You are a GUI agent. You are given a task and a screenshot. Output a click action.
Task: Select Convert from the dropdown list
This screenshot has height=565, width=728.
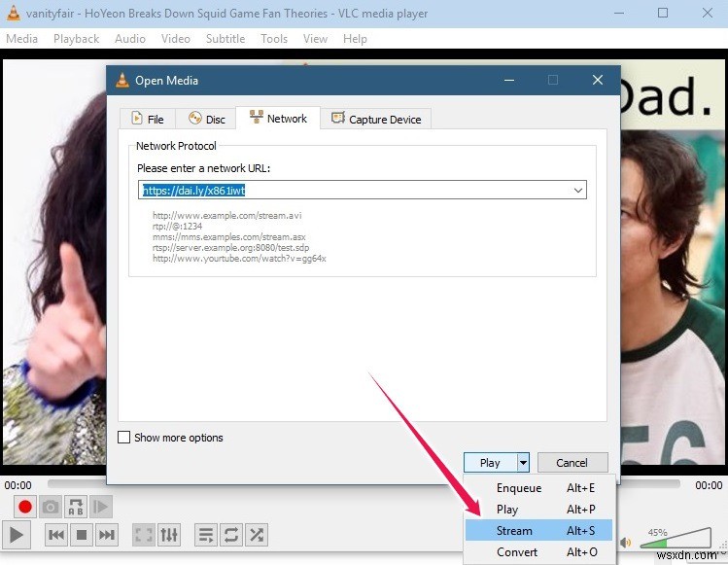538,552
